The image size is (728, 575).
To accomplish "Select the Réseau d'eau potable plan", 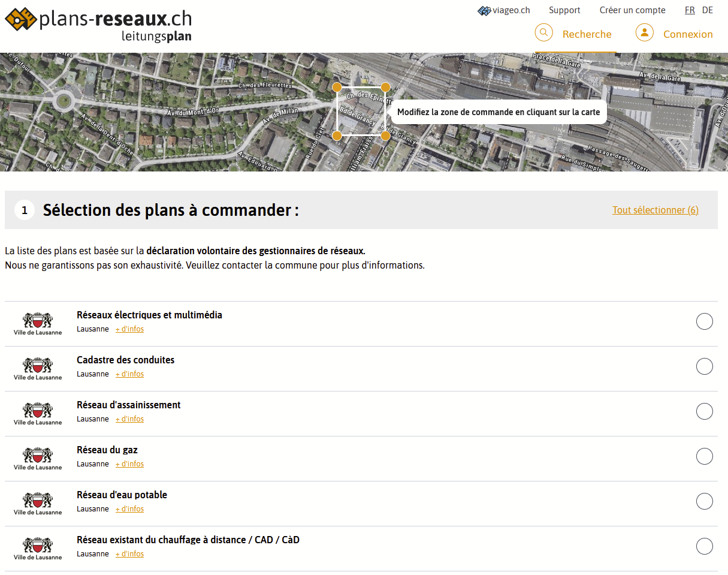I will [704, 501].
